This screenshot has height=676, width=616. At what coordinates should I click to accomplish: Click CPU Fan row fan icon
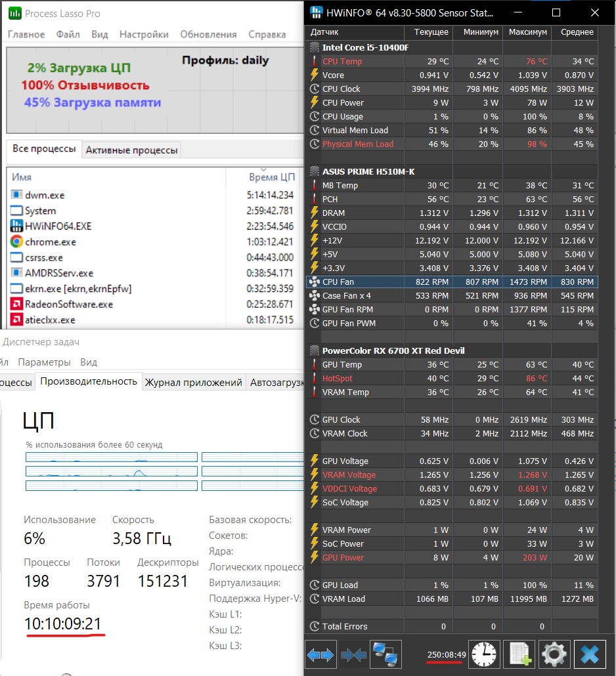click(x=315, y=282)
